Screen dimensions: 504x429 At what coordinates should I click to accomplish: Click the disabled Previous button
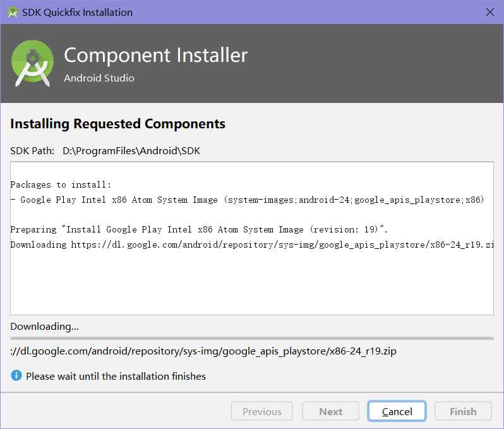pos(261,411)
